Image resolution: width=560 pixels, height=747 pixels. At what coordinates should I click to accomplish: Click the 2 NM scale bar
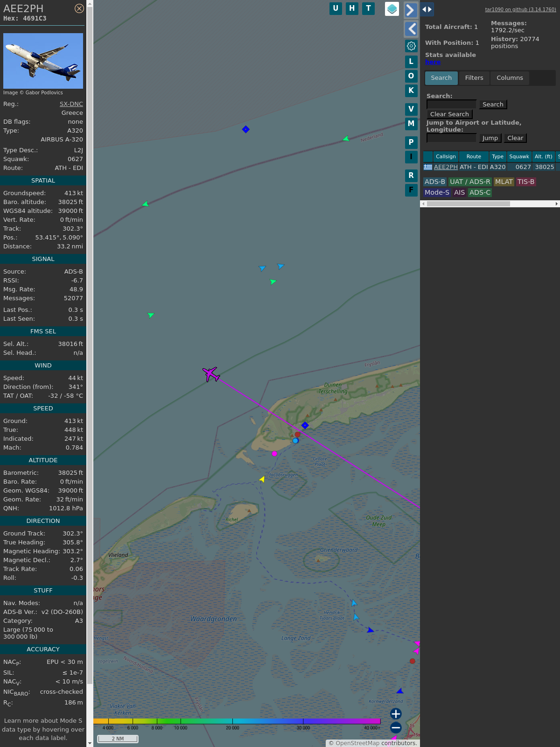[x=118, y=739]
